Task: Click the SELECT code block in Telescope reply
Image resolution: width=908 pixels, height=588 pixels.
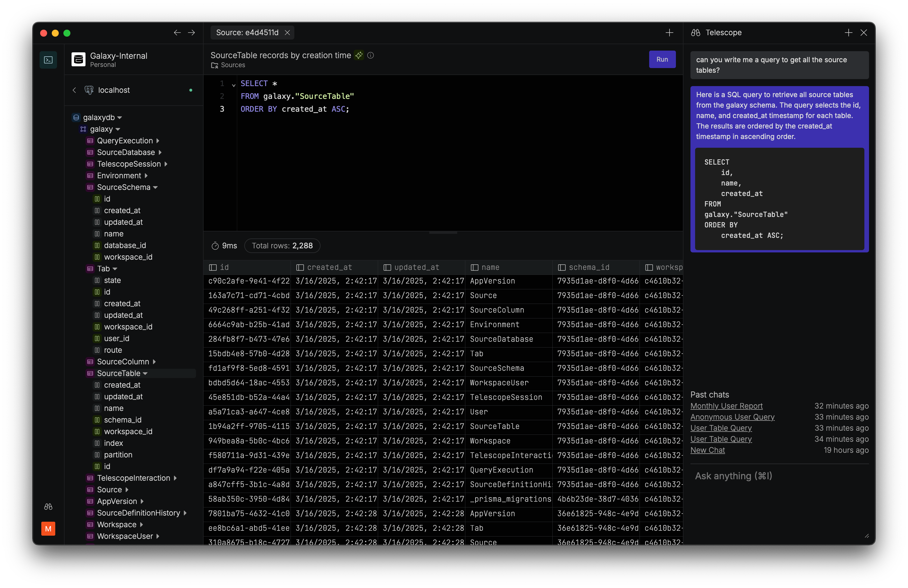Action: pos(779,199)
